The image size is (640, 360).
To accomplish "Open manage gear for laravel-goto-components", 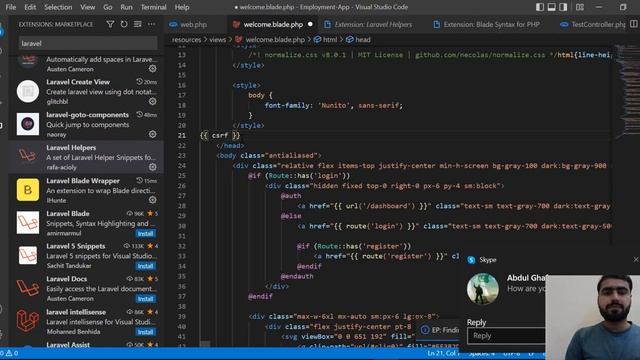I will [152, 134].
